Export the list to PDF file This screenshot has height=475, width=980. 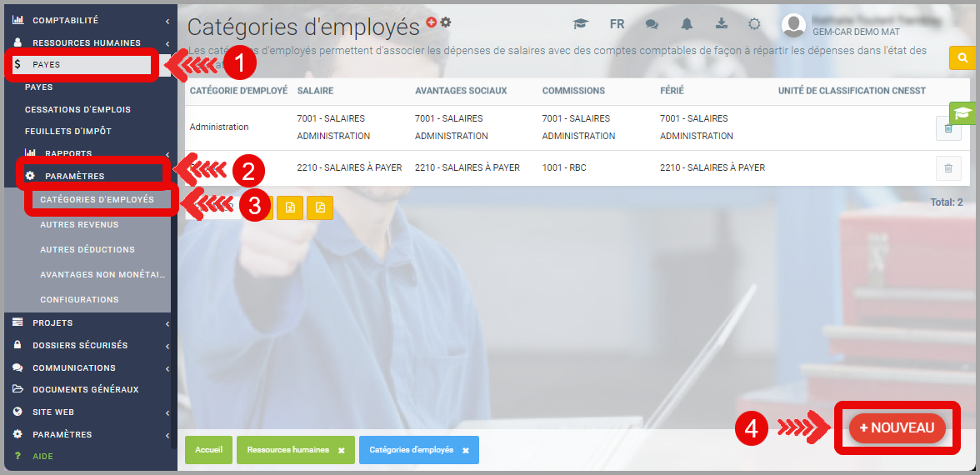click(320, 207)
